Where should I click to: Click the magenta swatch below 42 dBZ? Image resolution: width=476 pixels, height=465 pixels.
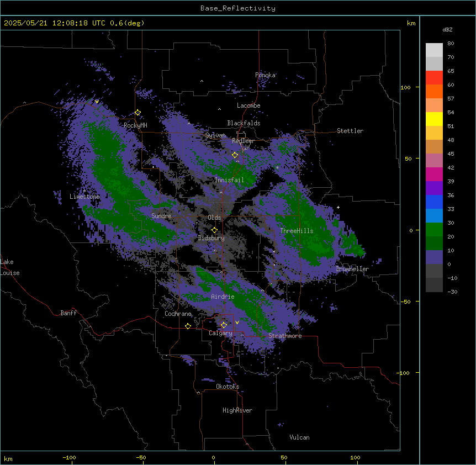point(434,174)
